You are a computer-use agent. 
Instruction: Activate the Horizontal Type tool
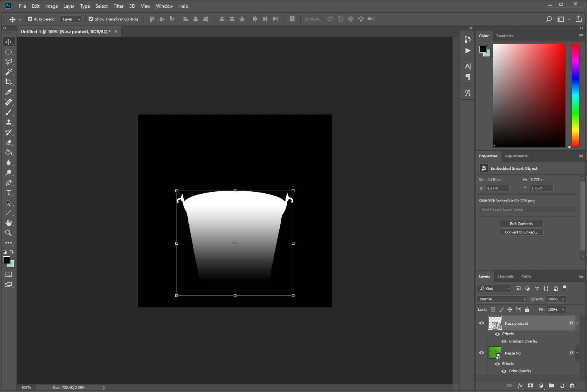pyautogui.click(x=9, y=193)
